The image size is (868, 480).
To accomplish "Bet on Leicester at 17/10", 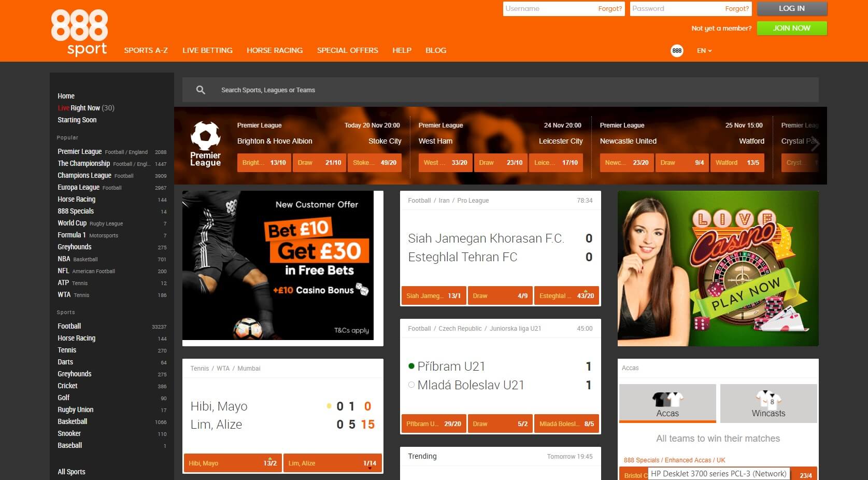I will click(556, 163).
